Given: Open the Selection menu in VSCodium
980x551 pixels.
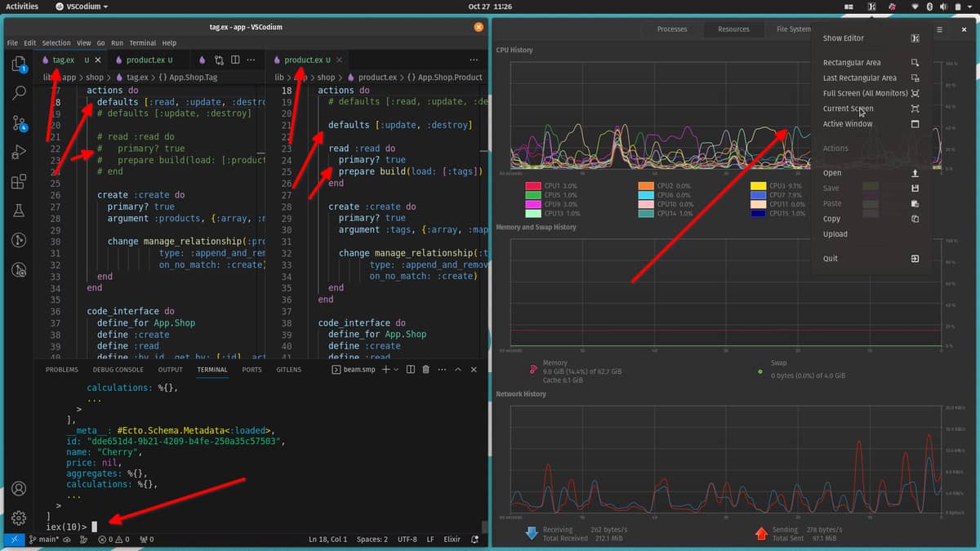Looking at the screenshot, I should point(56,42).
